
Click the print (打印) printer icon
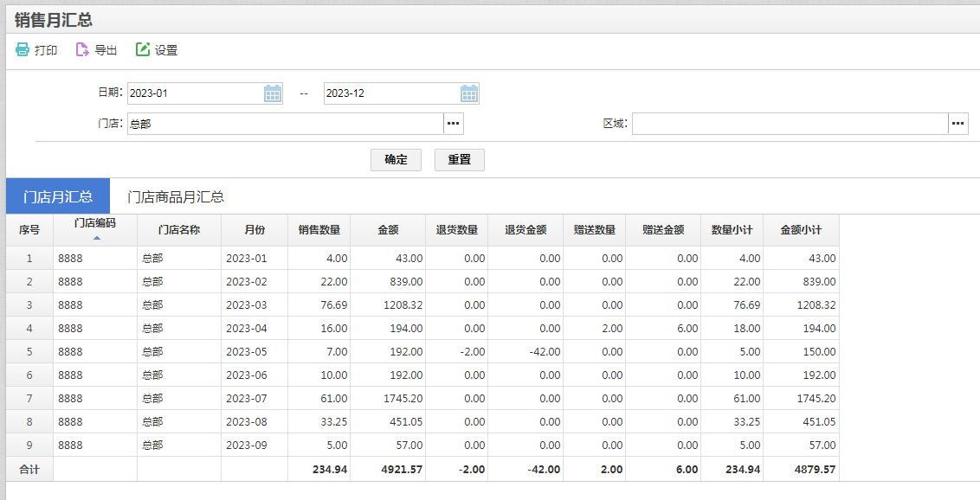(x=23, y=49)
